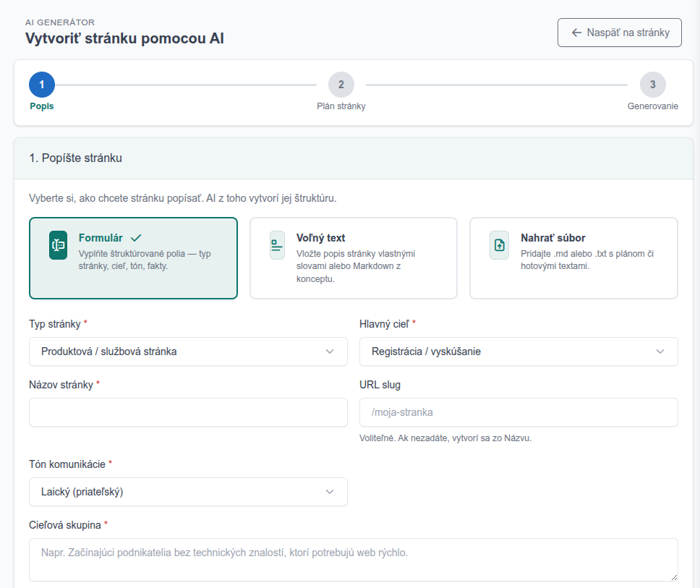
Task: Click step 3 Generovanie circle
Action: pyautogui.click(x=653, y=85)
